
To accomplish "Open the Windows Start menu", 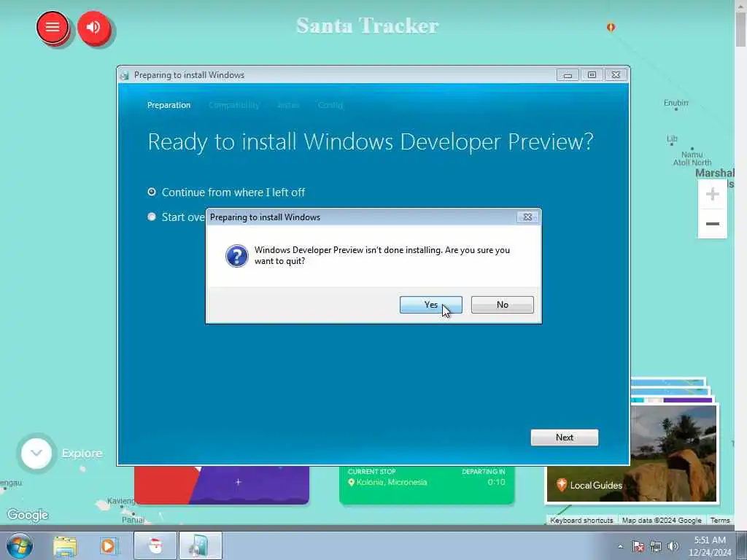I will (x=20, y=545).
